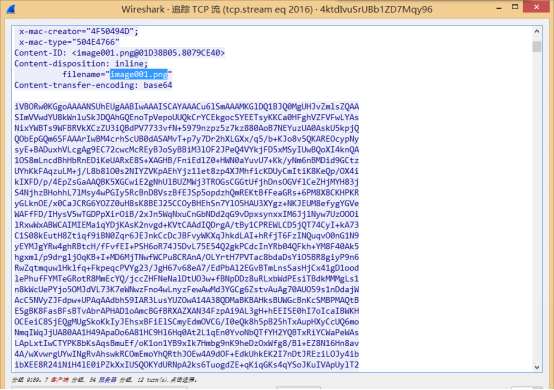Click base64 line starting ibXEE8R24iNiH
This screenshot has height=390, width=554.
187,365
